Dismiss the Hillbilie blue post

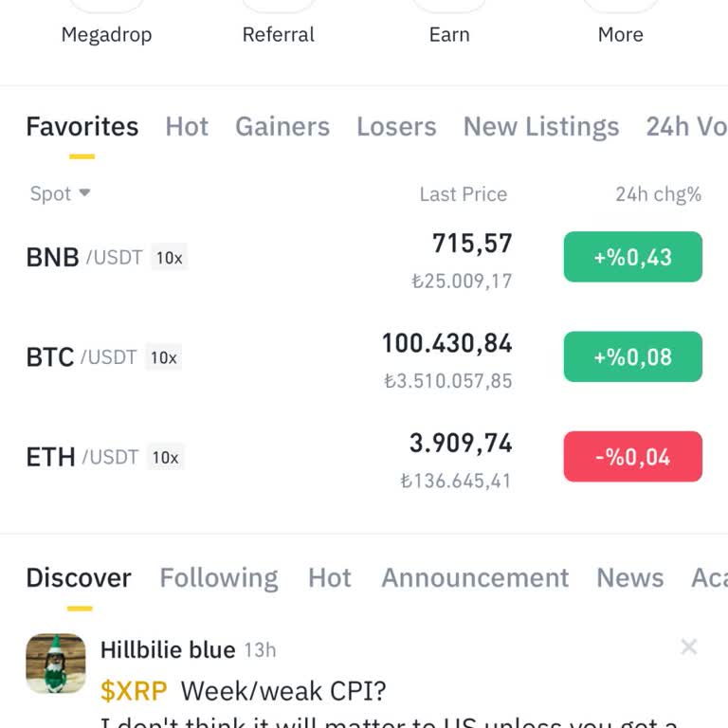point(689,647)
